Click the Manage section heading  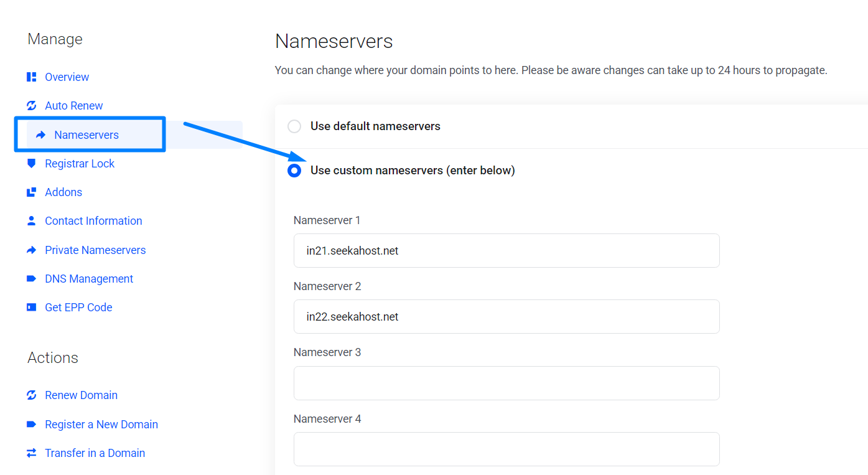(x=55, y=39)
